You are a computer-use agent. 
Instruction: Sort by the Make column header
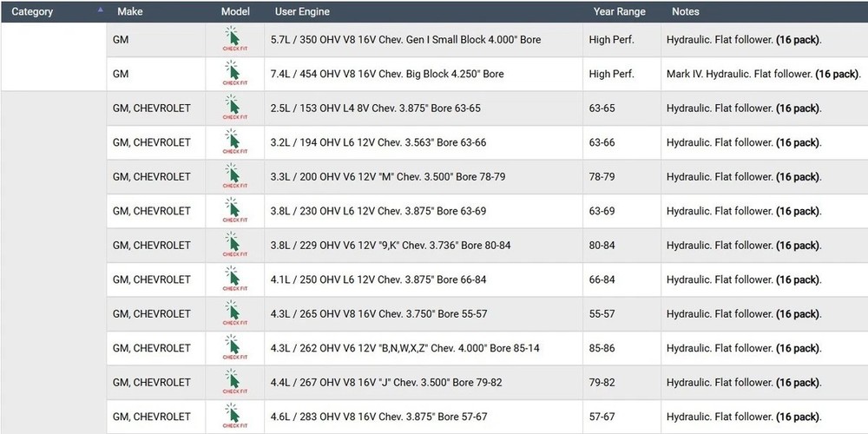pyautogui.click(x=129, y=11)
